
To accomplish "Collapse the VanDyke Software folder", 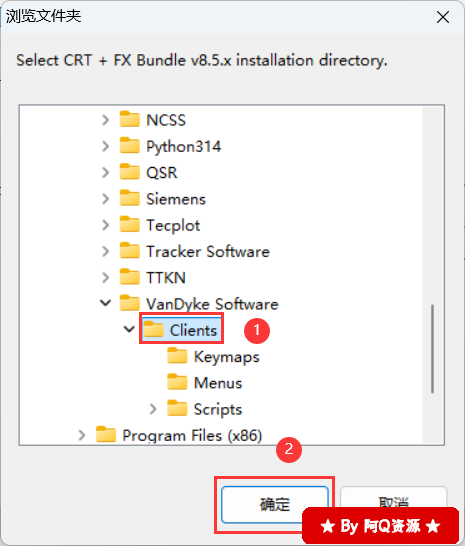I will 106,303.
